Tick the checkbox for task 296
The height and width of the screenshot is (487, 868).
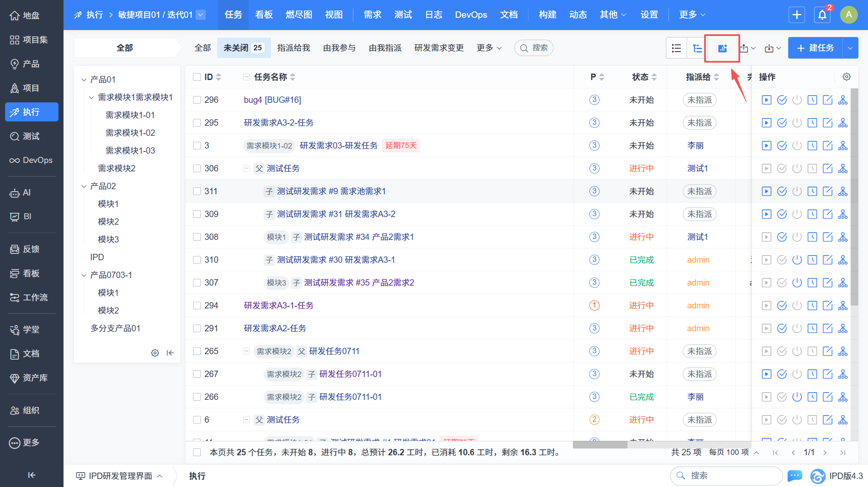pos(197,100)
